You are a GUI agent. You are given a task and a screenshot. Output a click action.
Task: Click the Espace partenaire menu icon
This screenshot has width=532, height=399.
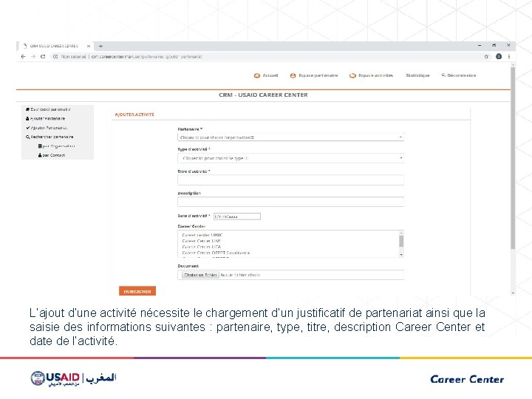tap(293, 75)
